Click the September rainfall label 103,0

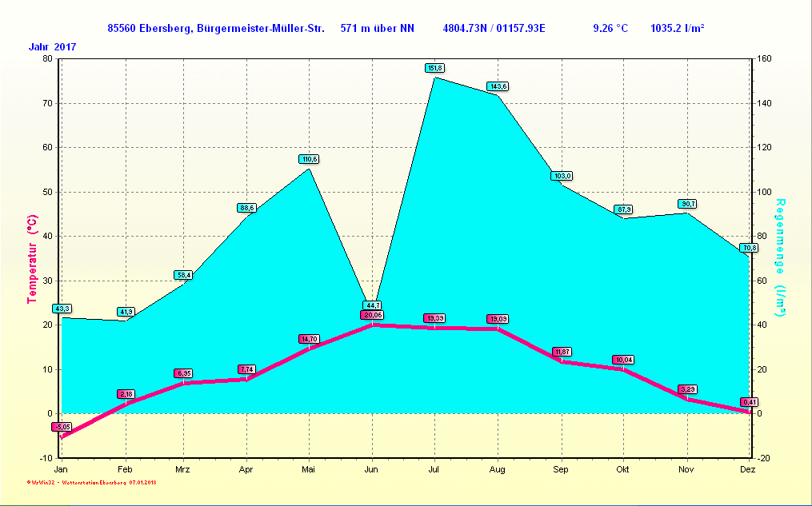click(x=562, y=176)
